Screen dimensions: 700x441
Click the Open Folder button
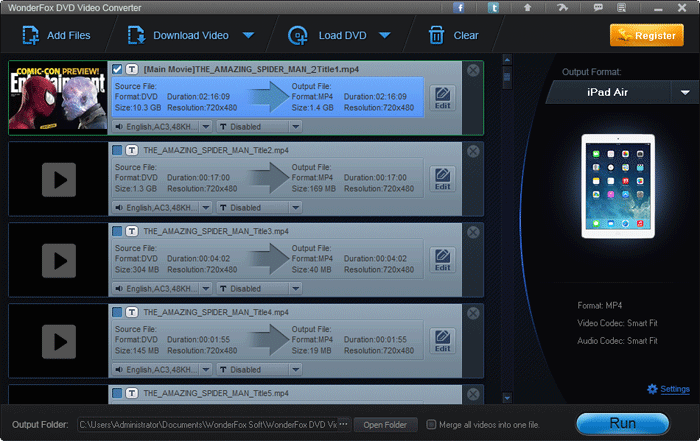point(385,425)
